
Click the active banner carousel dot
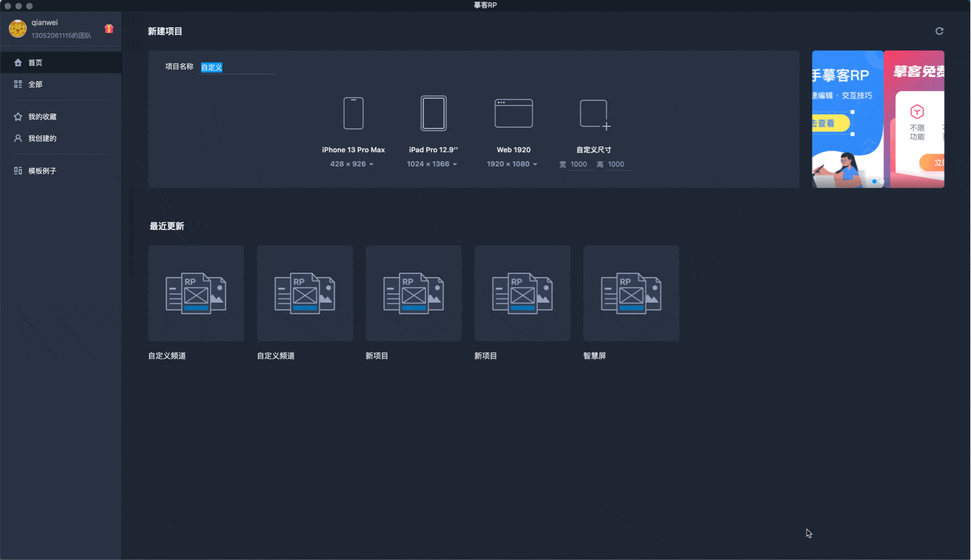click(x=874, y=181)
